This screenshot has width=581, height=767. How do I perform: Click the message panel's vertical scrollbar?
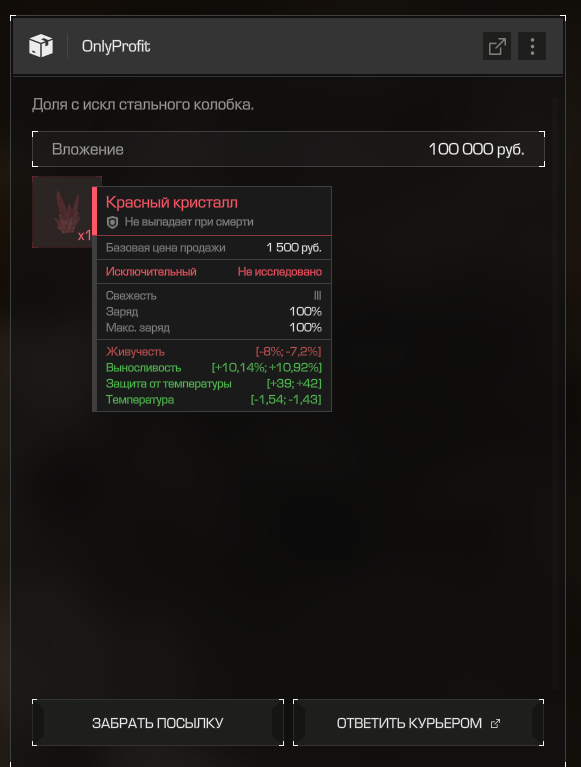[x=555, y=394]
